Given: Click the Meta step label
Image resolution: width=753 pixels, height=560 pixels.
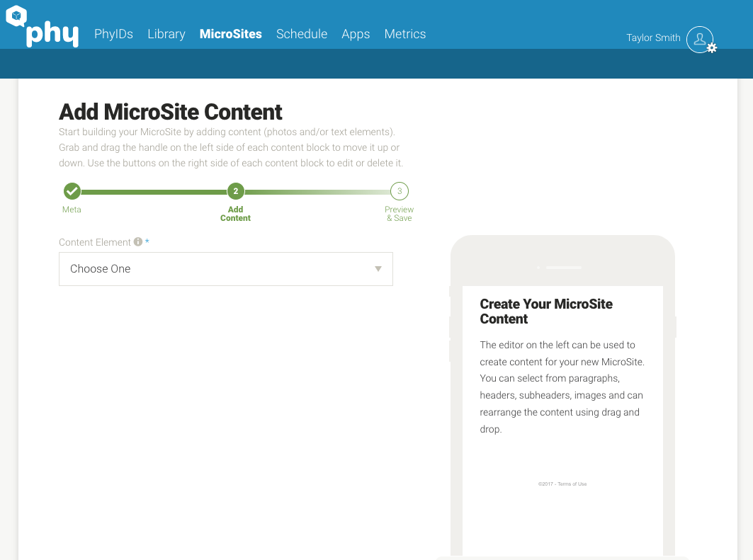Looking at the screenshot, I should pos(72,210).
